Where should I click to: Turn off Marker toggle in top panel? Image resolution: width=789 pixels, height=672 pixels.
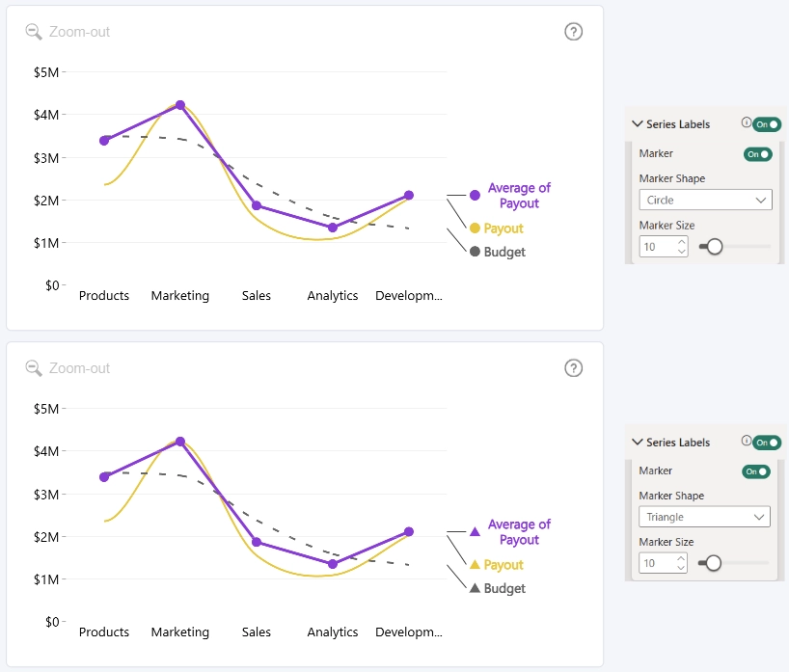click(758, 154)
